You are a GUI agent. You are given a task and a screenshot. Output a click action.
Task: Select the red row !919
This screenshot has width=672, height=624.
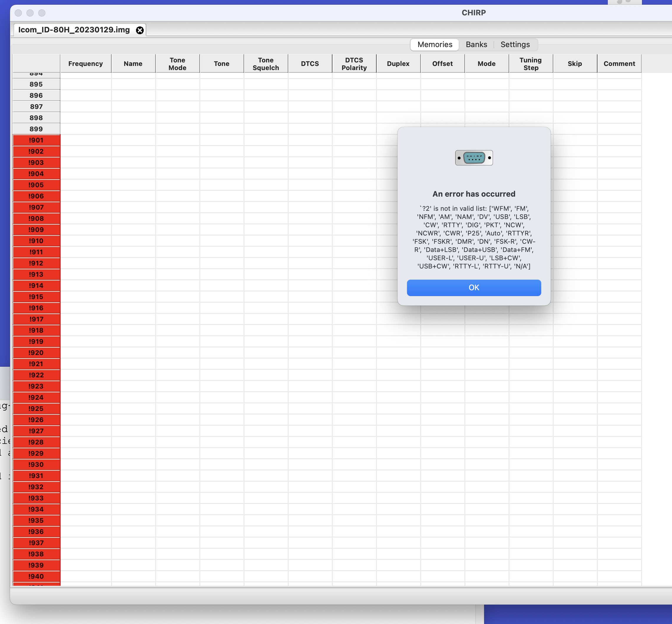tap(36, 341)
